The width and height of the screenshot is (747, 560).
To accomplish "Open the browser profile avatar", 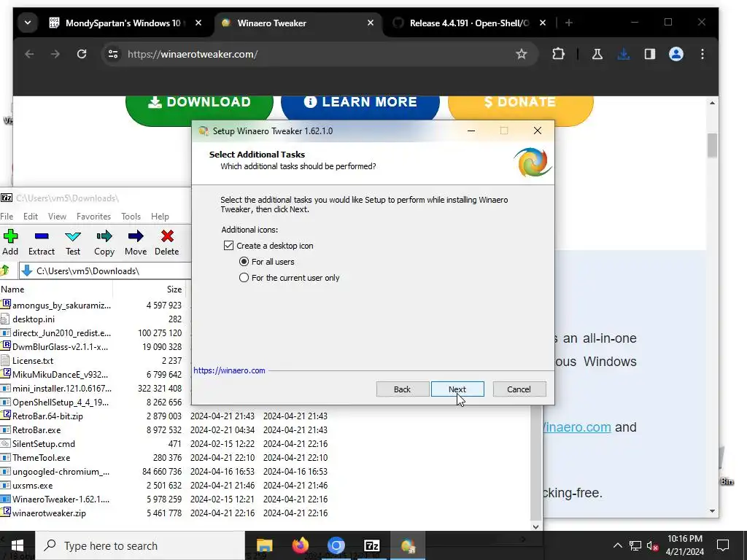I will tap(676, 54).
